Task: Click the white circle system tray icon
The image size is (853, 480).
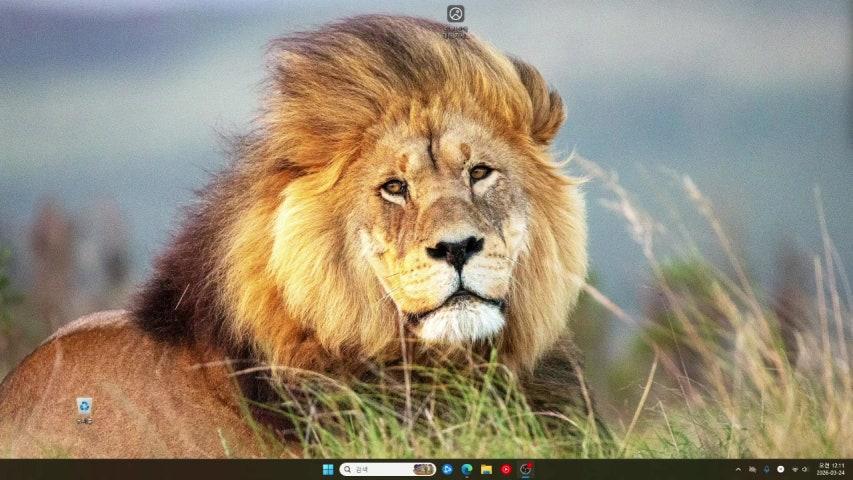Action: [x=781, y=469]
